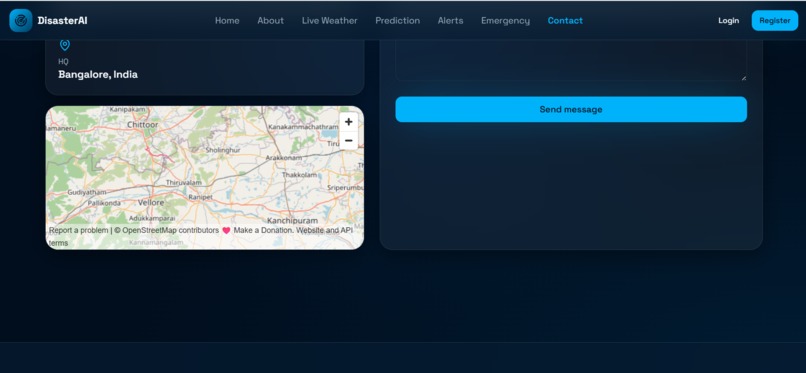Click Pallikonda label on the map
This screenshot has height=373, width=806.
pos(104,203)
